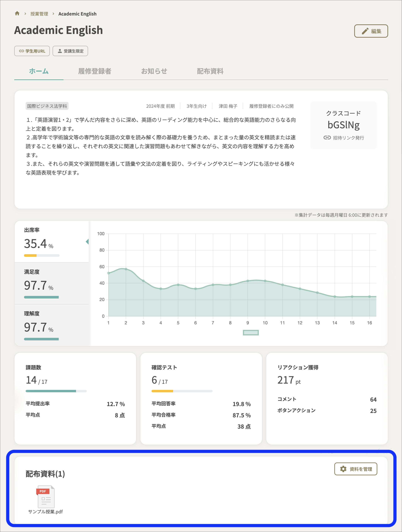Click the 受講生限定 person badge
Viewport: 402px width, 532px height.
[70, 51]
